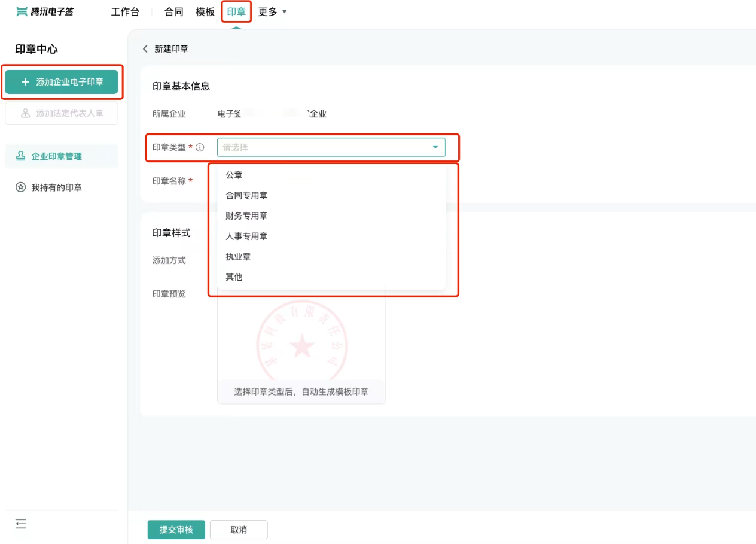Collapse sidebar using bottom-left menu icon
The image size is (756, 544).
click(x=21, y=524)
